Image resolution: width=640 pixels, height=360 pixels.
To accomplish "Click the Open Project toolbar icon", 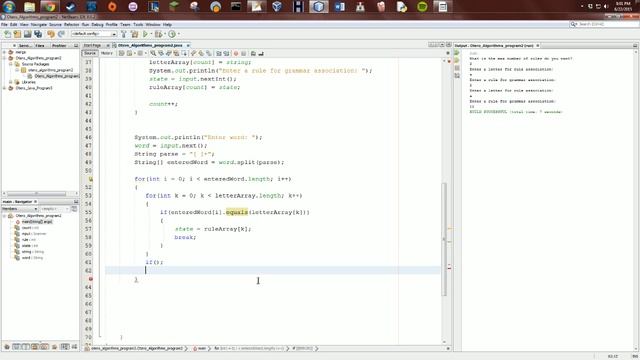I will tap(27, 34).
